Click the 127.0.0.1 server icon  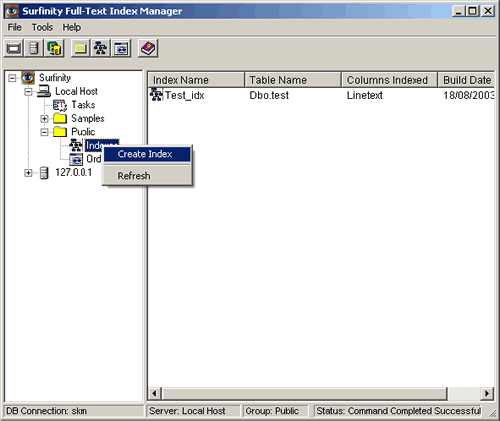point(44,173)
